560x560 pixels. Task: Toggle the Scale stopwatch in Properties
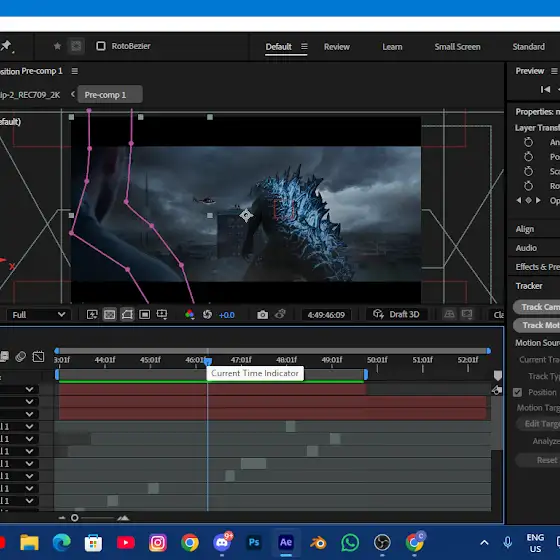click(x=528, y=171)
